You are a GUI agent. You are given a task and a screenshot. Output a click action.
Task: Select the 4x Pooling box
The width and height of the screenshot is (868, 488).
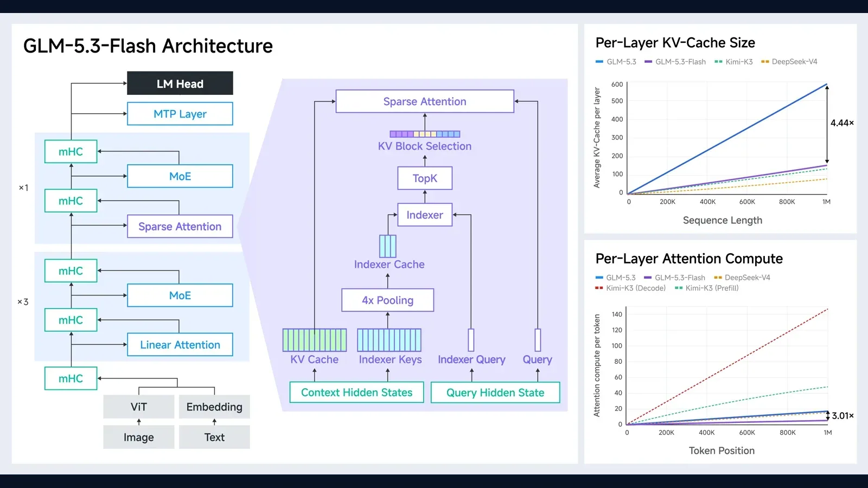pyautogui.click(x=388, y=300)
